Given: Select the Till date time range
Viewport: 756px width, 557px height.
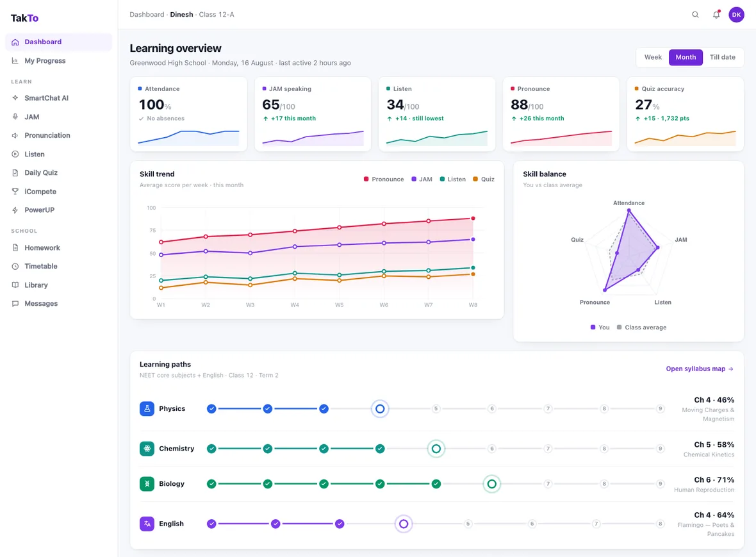Looking at the screenshot, I should point(722,57).
